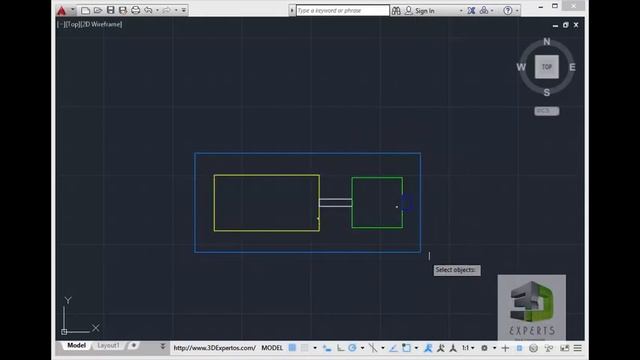Open a file via Quick Access toolbar
The width and height of the screenshot is (640, 360).
(98, 10)
